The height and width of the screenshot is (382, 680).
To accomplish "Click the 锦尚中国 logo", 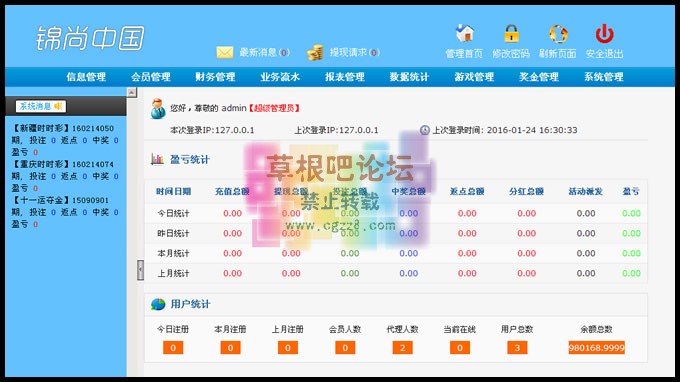I will (x=90, y=38).
